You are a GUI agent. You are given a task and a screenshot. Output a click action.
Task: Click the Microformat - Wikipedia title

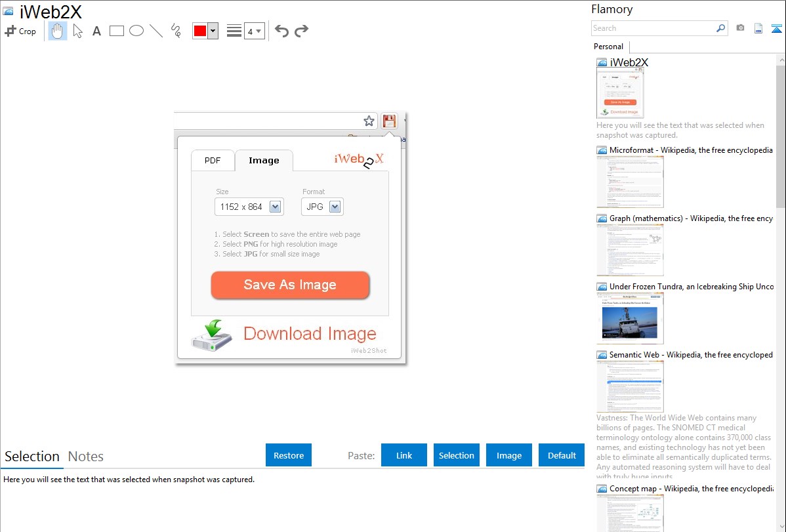pyautogui.click(x=691, y=150)
